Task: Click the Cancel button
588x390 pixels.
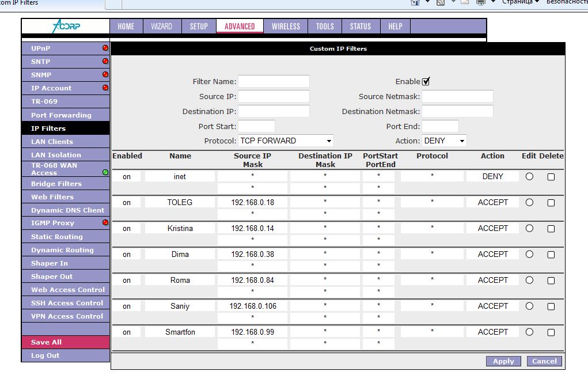Action: pos(544,361)
